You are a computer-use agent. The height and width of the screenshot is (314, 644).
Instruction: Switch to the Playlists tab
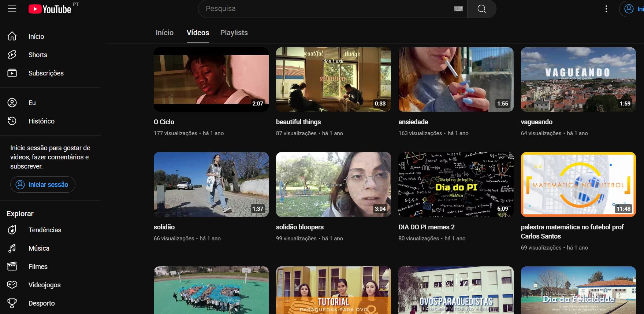(x=234, y=33)
